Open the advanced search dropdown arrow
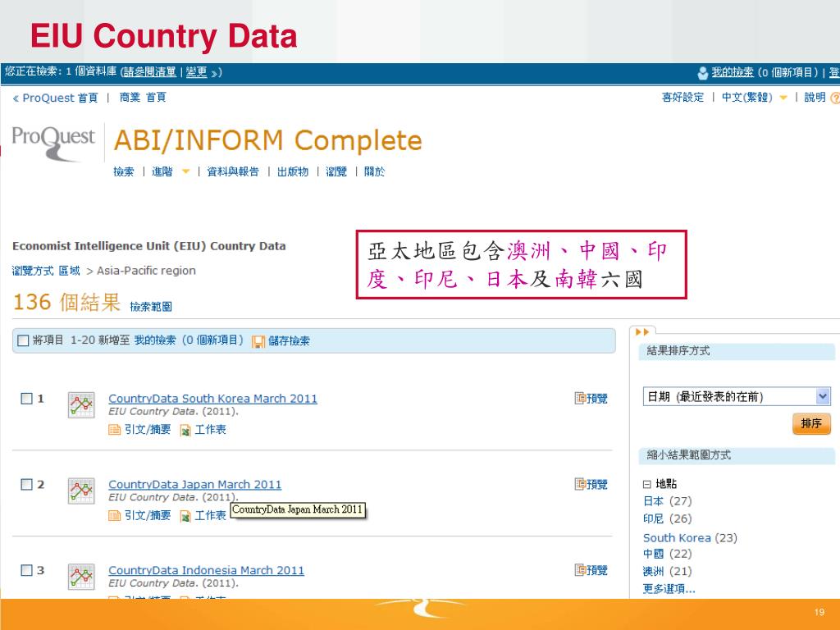Viewport: 840px width, 630px height. [186, 172]
